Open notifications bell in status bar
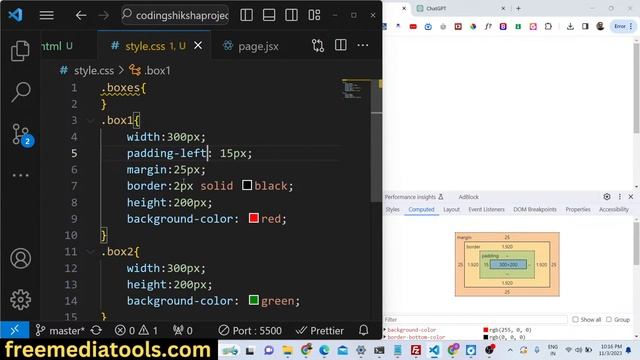The height and width of the screenshot is (360, 640). click(364, 330)
